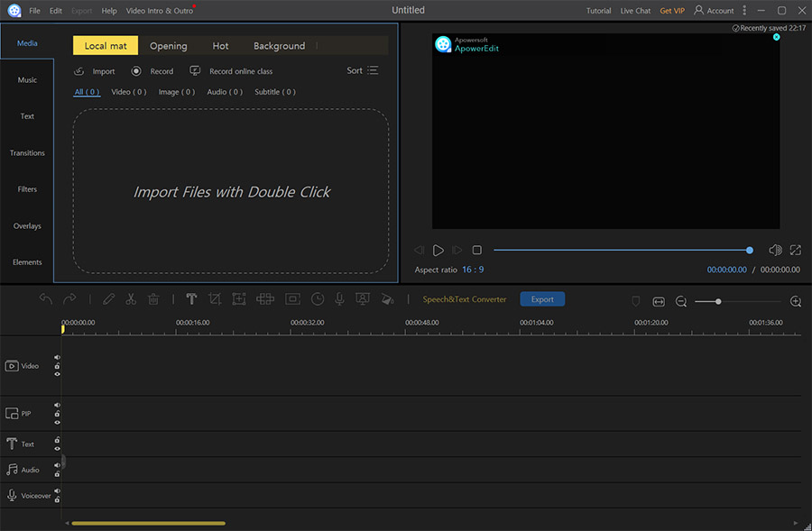Click the Account user icon

(698, 10)
